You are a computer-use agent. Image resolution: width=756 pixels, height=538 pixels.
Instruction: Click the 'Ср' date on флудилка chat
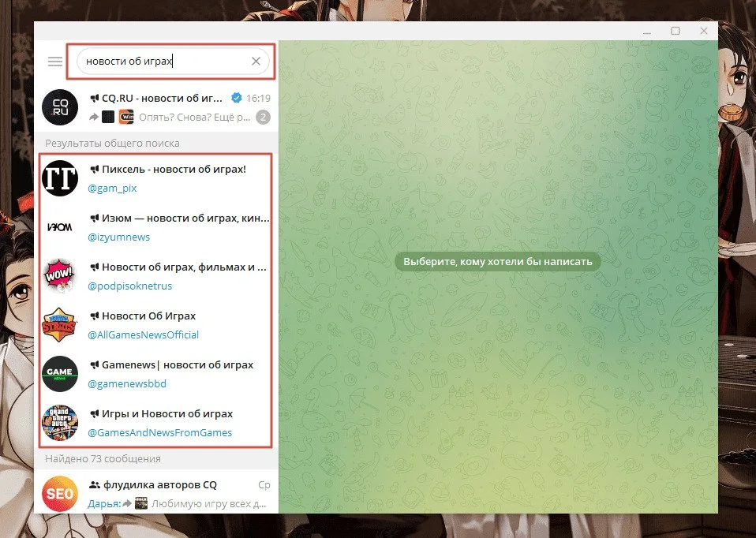264,485
